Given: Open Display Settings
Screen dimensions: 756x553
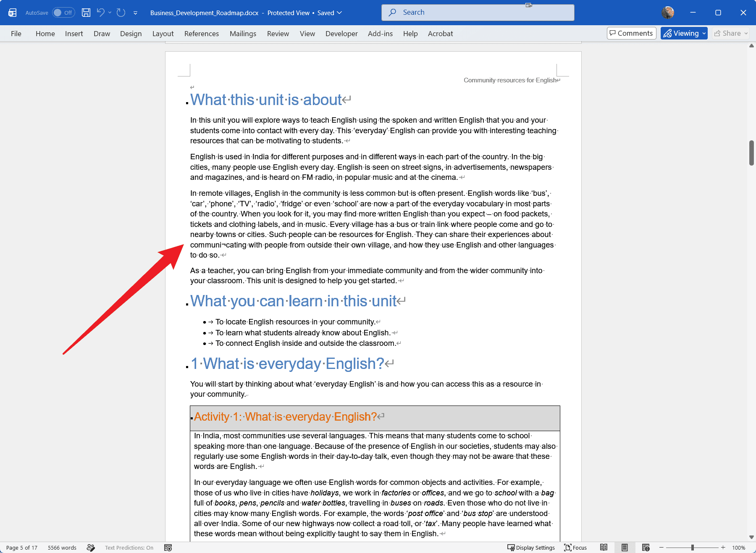Looking at the screenshot, I should (531, 548).
